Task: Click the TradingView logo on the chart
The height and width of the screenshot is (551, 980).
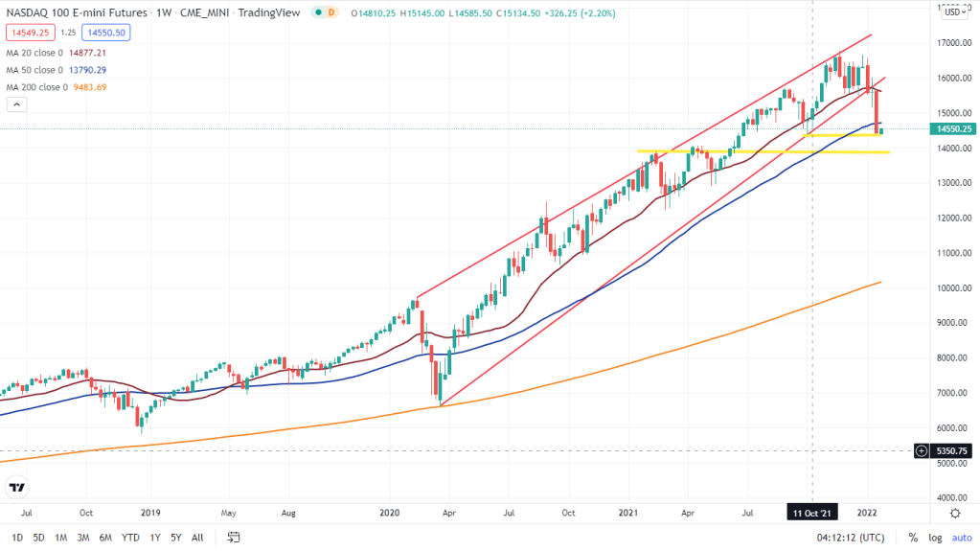Action: [x=16, y=488]
